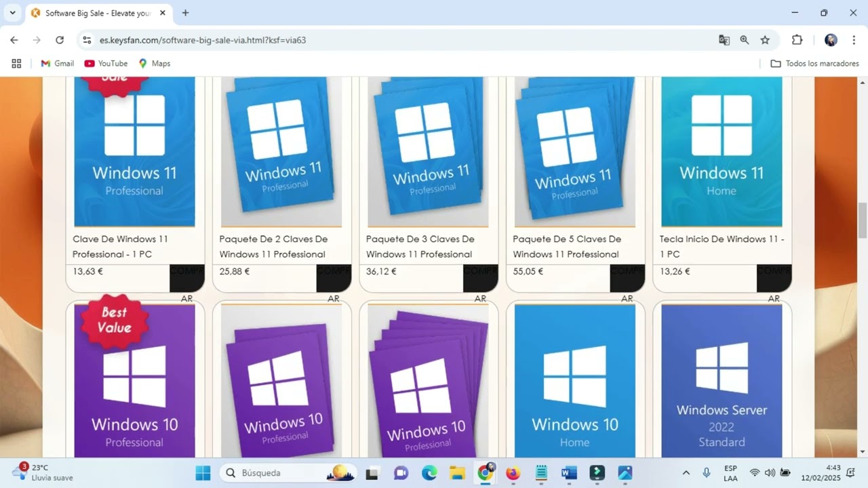
Task: Open the multi-key Windows 10 Professional stack image
Action: [428, 381]
